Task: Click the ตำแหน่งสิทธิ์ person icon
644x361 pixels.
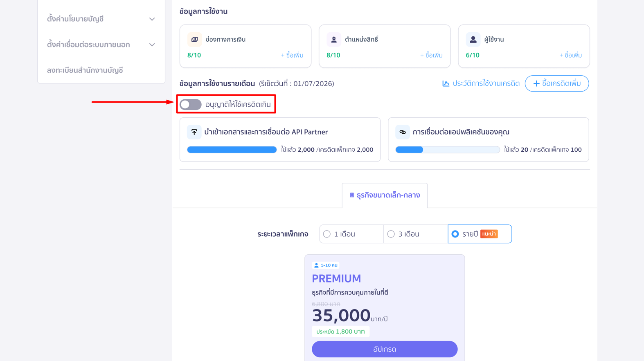Action: pos(334,40)
